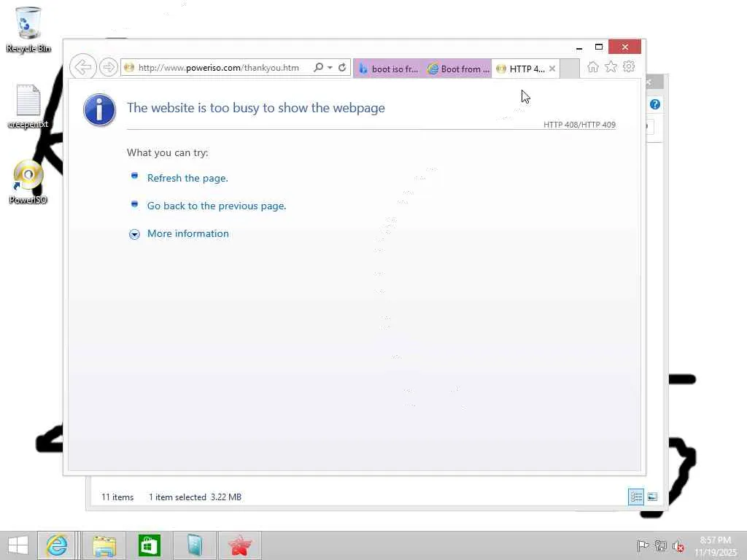Image resolution: width=747 pixels, height=560 pixels.
Task: Click the network tray icon
Action: pyautogui.click(x=661, y=545)
